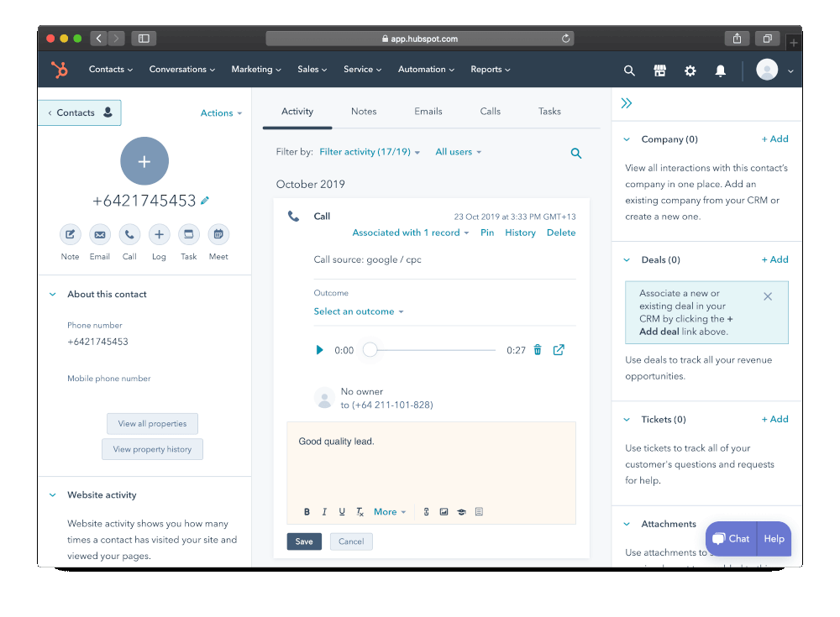Toggle italic formatting in the editor
Viewport: 840px width, 617px height.
coord(324,511)
